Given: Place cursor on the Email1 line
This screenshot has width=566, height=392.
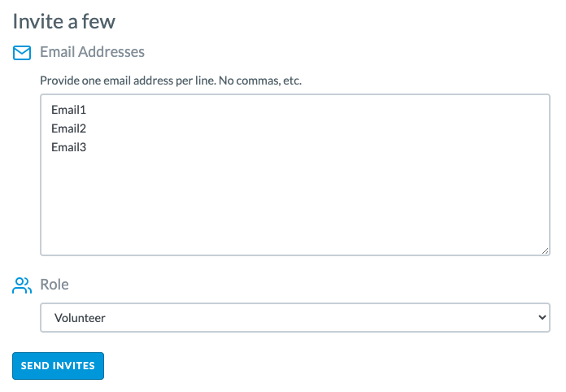Looking at the screenshot, I should pyautogui.click(x=68, y=110).
